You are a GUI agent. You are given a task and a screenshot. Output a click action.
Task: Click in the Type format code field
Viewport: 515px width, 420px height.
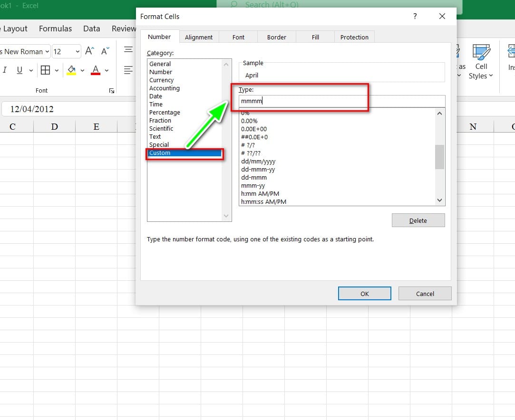click(x=341, y=101)
